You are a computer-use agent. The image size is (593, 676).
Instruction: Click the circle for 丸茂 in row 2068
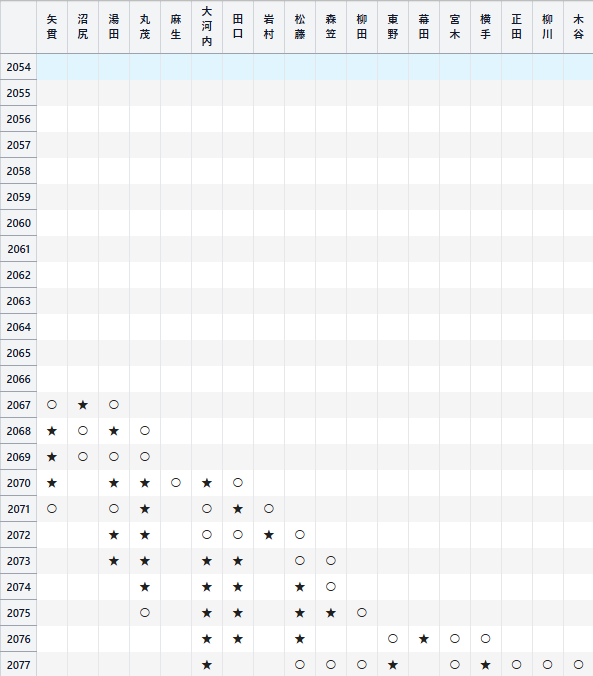click(145, 431)
